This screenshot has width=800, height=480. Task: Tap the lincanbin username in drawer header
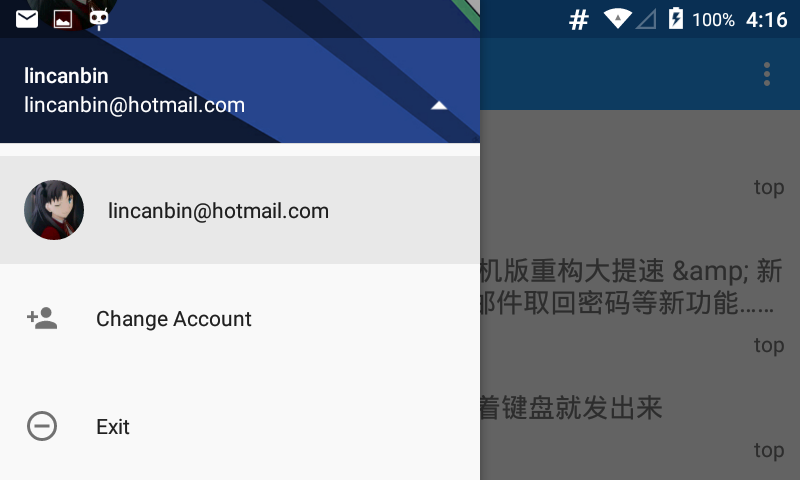tap(66, 76)
